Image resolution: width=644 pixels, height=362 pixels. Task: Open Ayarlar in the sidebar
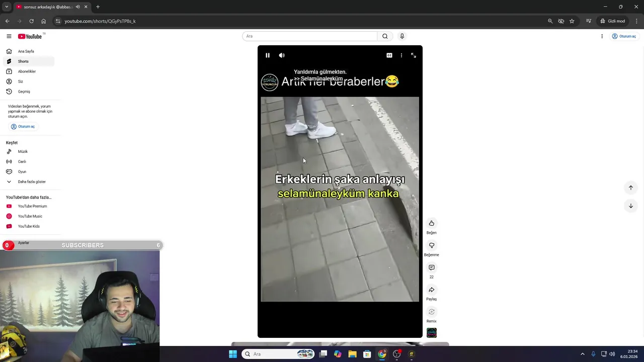(x=24, y=243)
